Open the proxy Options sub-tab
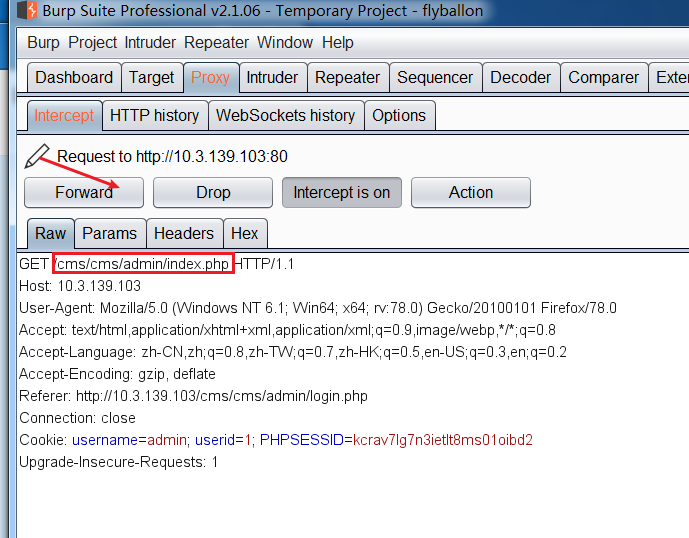 399,116
